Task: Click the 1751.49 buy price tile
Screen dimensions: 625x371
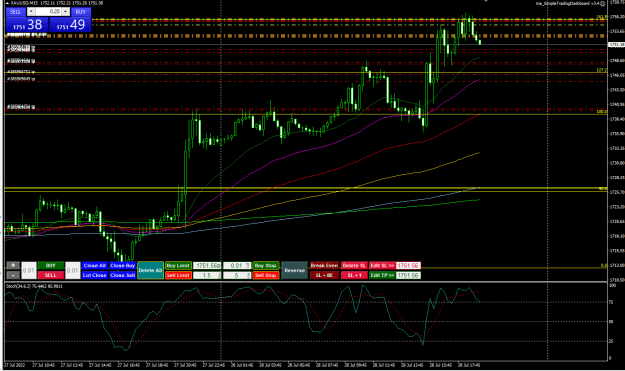Action: pyautogui.click(x=70, y=25)
